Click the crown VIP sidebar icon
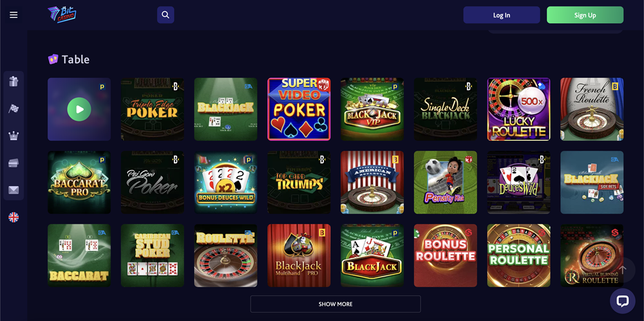Screen dimensions: 644x321 14,136
